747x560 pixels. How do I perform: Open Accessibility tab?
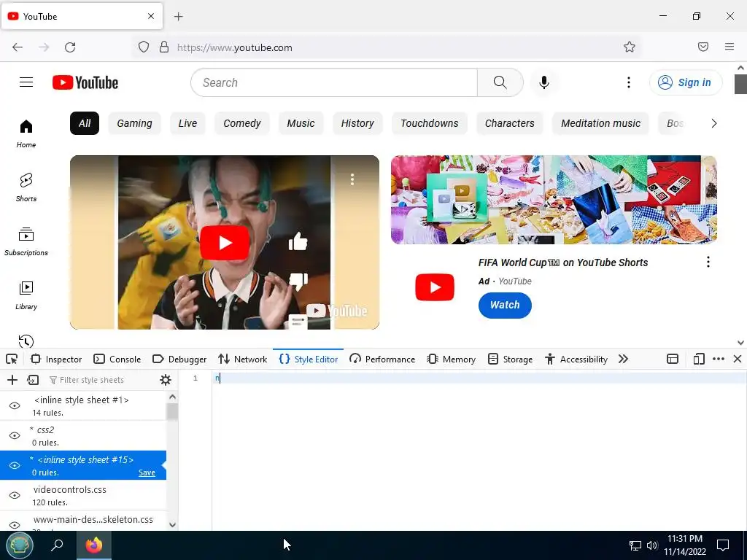(x=576, y=359)
